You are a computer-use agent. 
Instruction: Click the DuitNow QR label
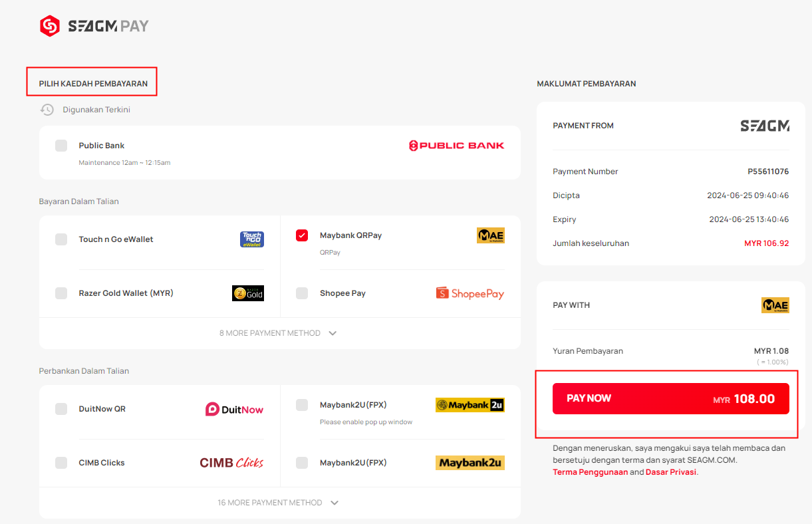pyautogui.click(x=102, y=409)
